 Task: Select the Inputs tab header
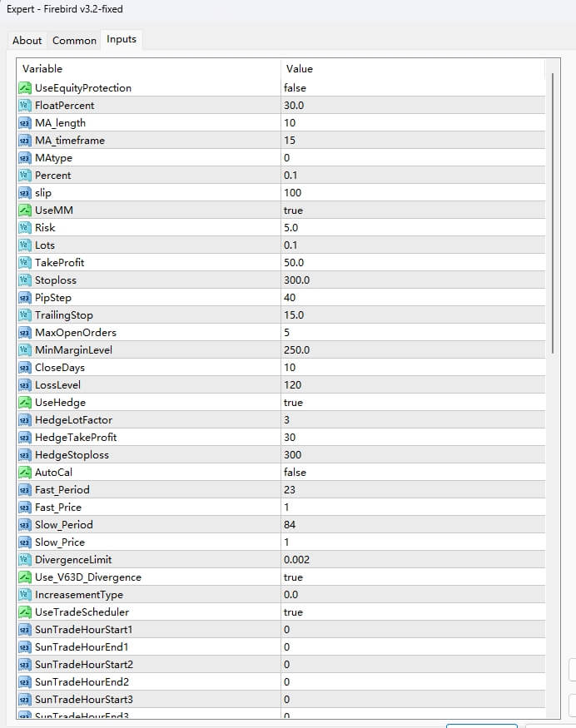(x=121, y=38)
